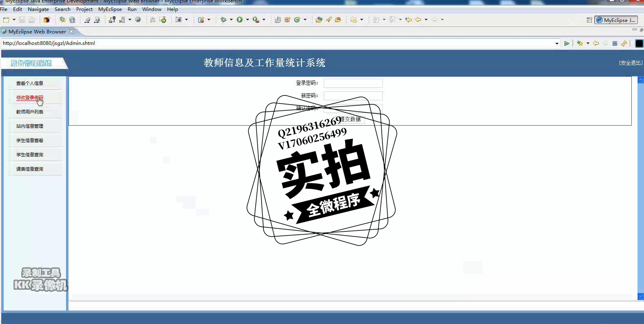
Task: Expand the Run dropdown arrow
Action: 247,20
